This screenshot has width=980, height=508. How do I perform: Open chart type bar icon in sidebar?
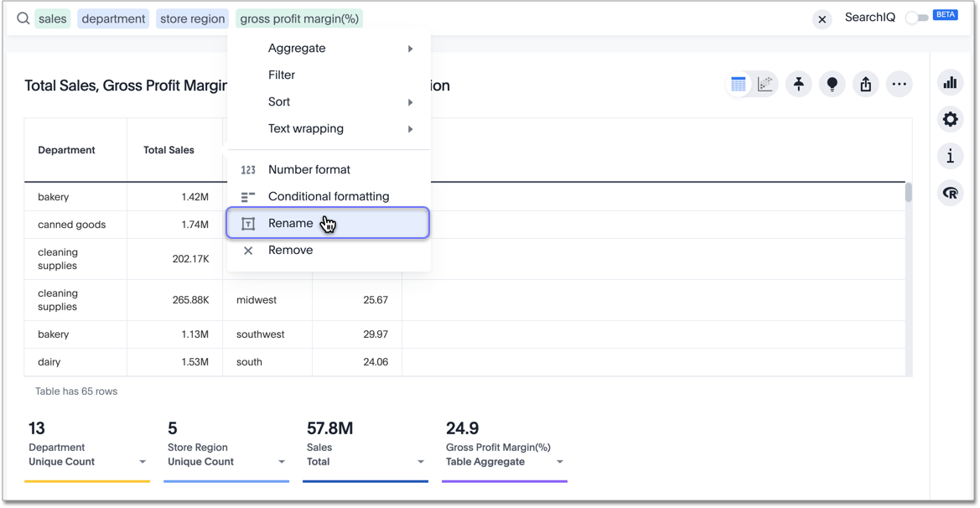pyautogui.click(x=950, y=82)
